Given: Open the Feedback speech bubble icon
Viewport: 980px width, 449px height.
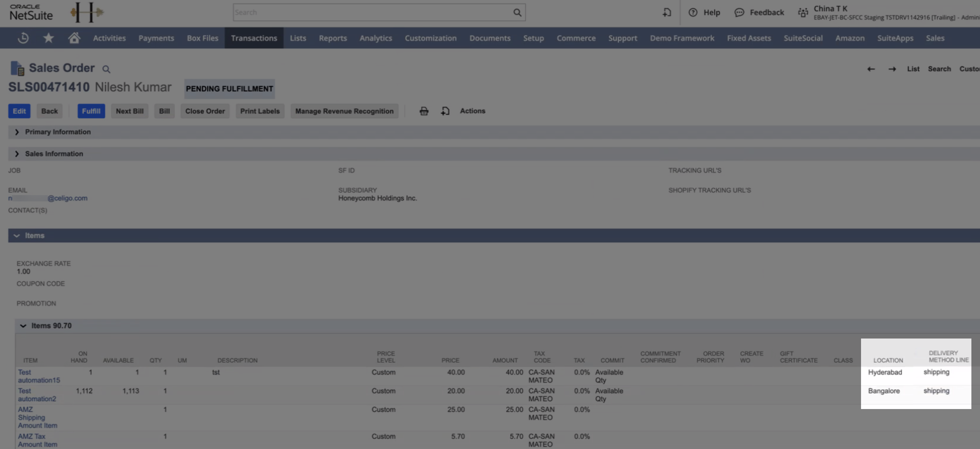Looking at the screenshot, I should (739, 13).
